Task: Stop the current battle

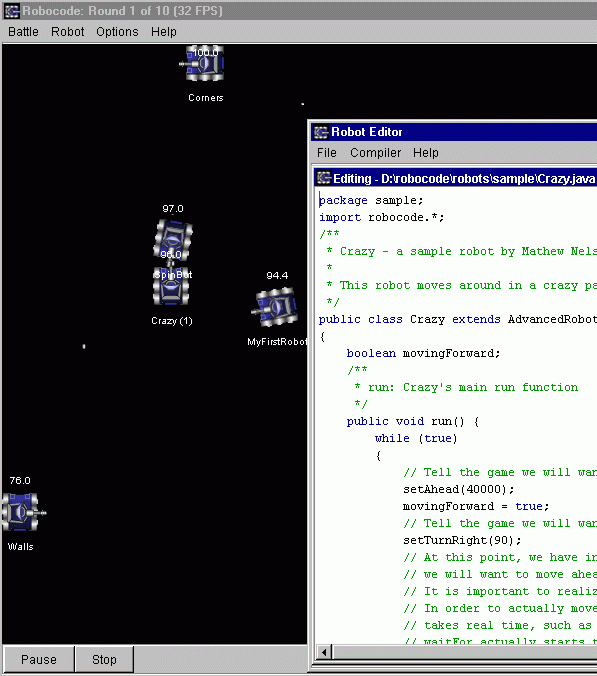Action: (x=104, y=660)
